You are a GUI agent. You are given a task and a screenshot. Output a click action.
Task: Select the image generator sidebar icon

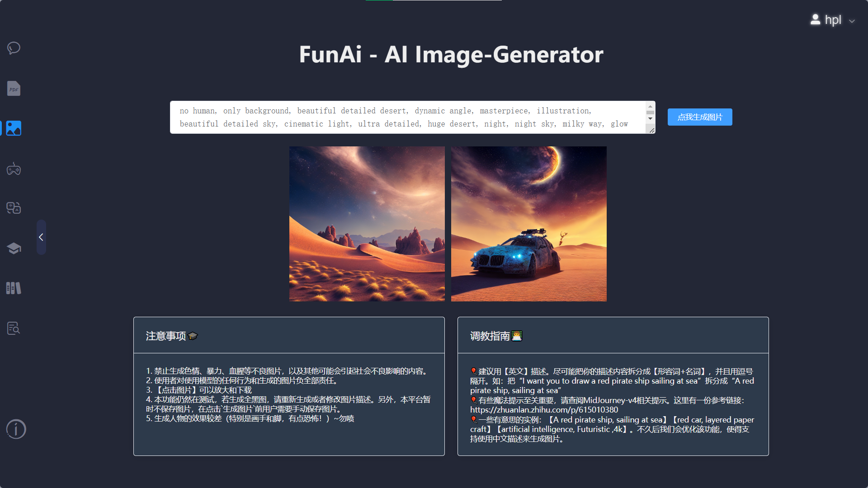tap(14, 128)
